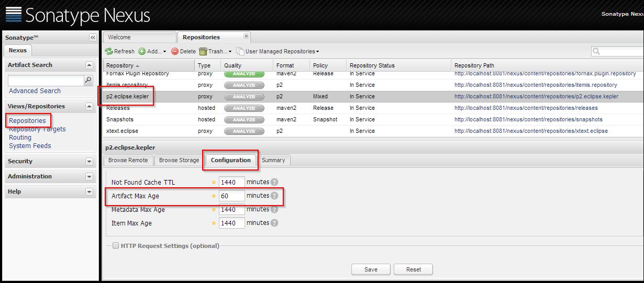Expand the Security panel
Image resolution: width=644 pixels, height=283 pixels.
[x=89, y=162]
